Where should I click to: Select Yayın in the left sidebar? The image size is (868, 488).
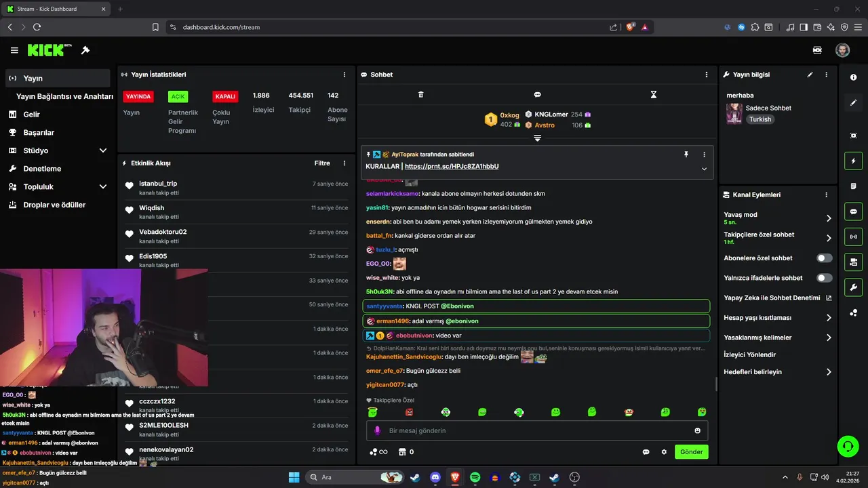coord(57,78)
